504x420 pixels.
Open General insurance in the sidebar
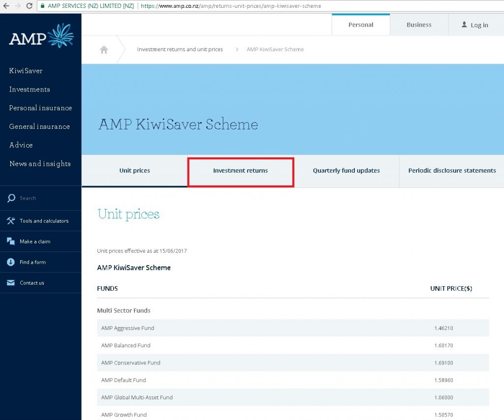39,126
